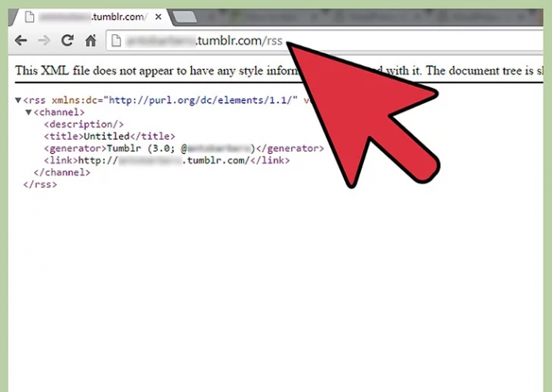Click the page icon in address bar
This screenshot has width=552, height=392.
(117, 40)
